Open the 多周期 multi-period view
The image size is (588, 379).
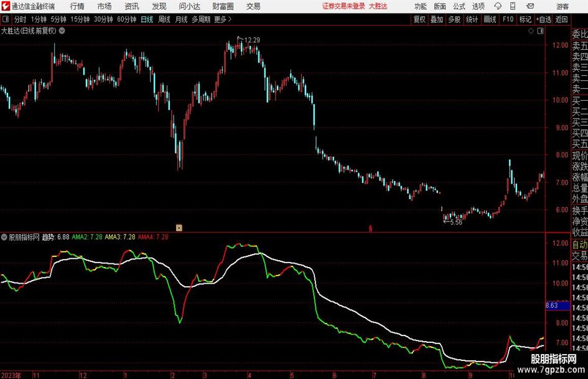coord(201,19)
